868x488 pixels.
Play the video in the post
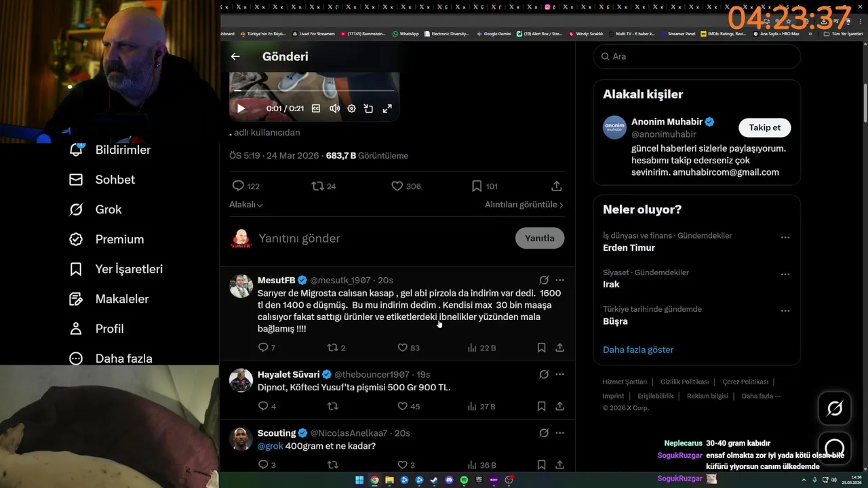pos(241,108)
